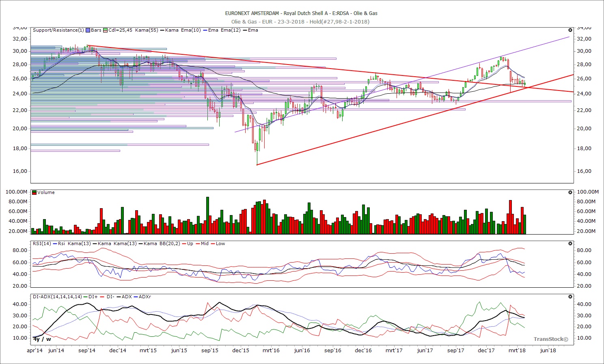Click the DI-ADX(14,14,14,14) legend label
Viewport: 604px width, 364px height.
[x=57, y=297]
